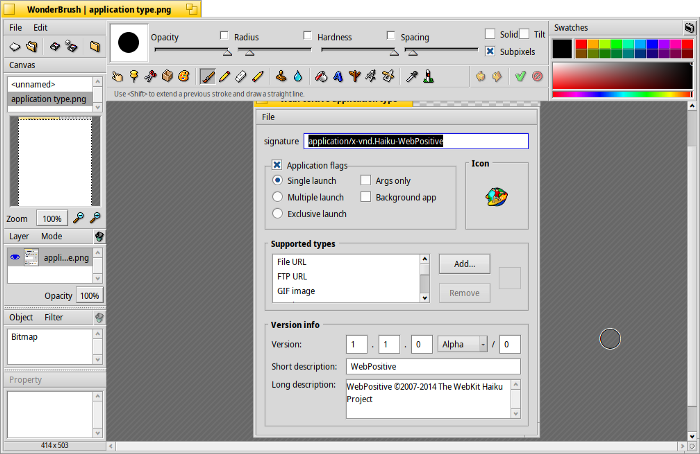
Task: Click the layer Opacity 100% field
Action: point(89,296)
